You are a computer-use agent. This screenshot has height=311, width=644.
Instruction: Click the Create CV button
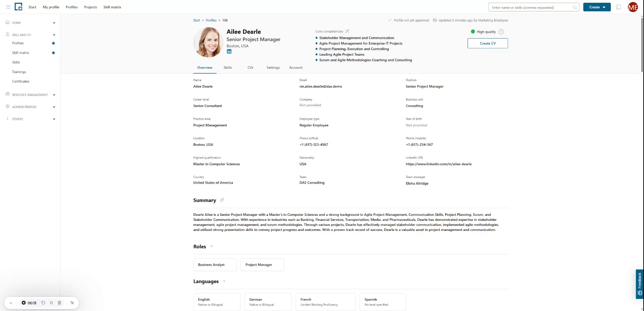coord(487,43)
